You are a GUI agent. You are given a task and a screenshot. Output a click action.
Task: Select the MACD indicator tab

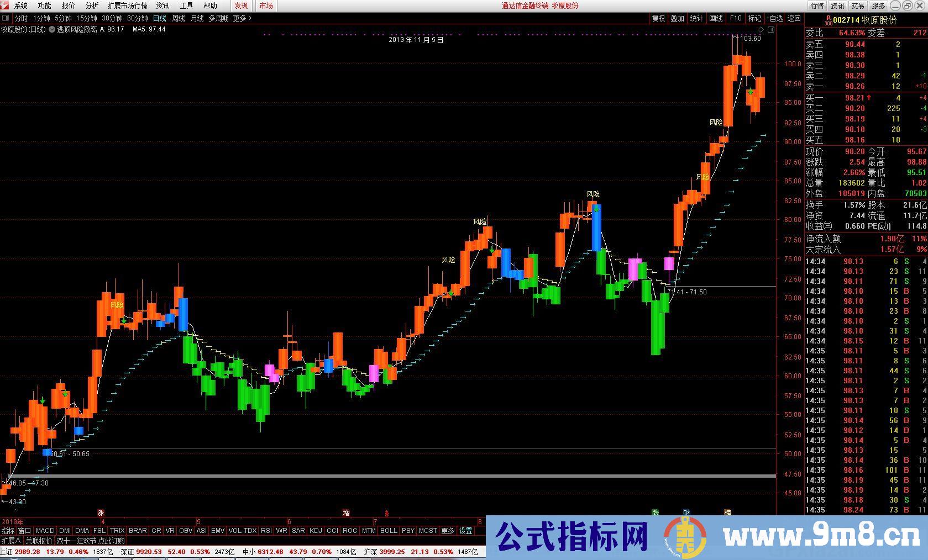[x=45, y=531]
